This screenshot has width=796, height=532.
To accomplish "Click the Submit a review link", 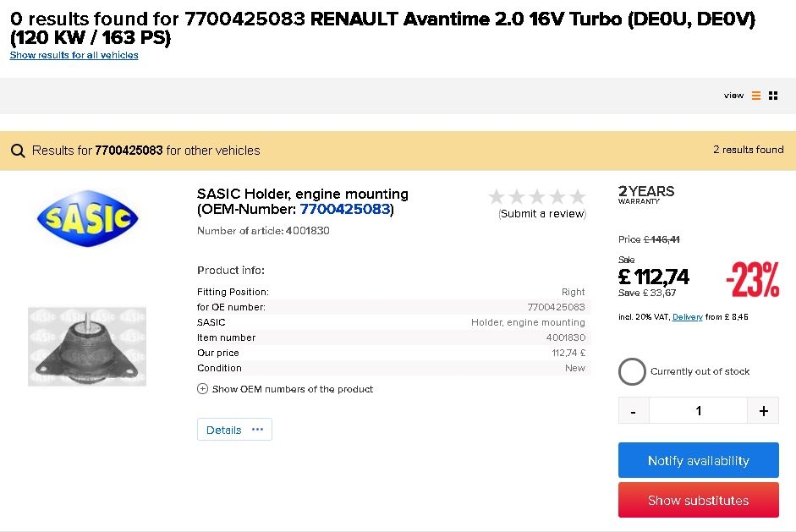I will (542, 214).
